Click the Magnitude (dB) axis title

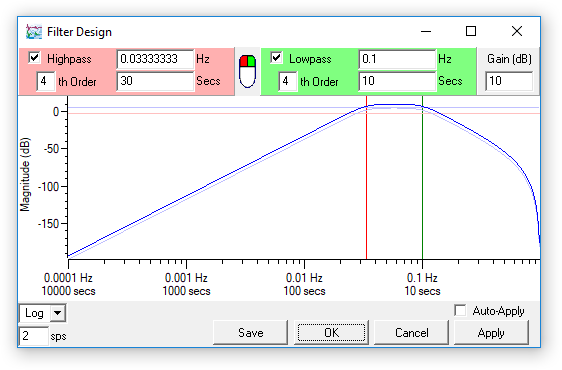25,175
